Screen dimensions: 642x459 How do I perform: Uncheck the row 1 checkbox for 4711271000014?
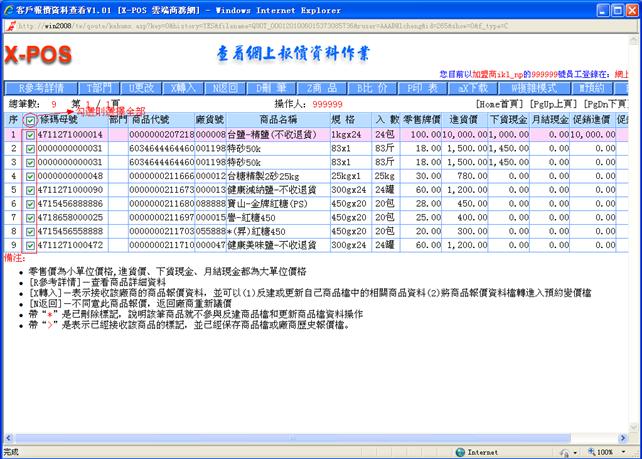[30, 134]
